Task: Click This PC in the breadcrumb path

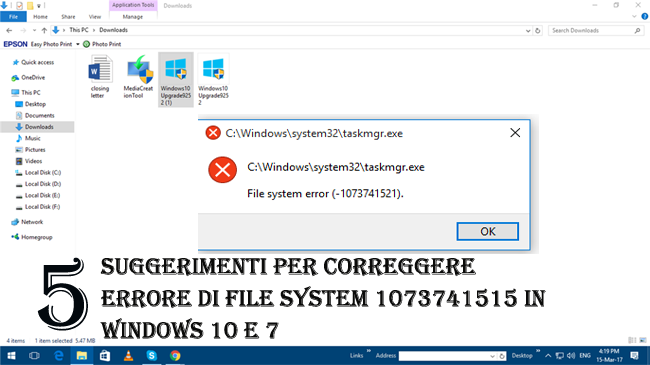Action: 79,30
